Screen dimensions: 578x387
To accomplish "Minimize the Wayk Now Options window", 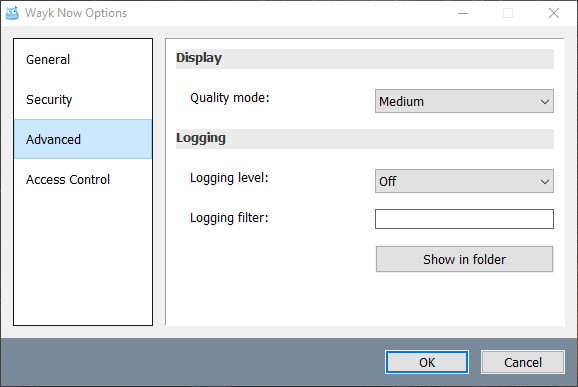I will (463, 13).
